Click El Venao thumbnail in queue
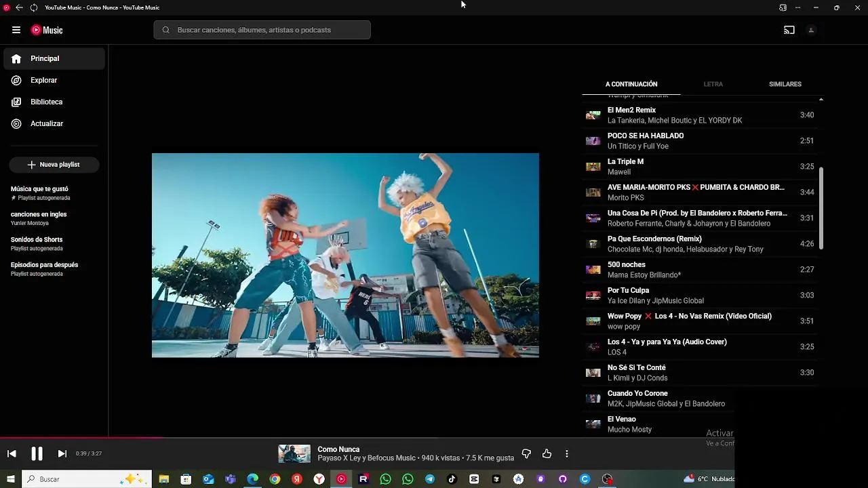This screenshot has height=488, width=868. click(593, 424)
